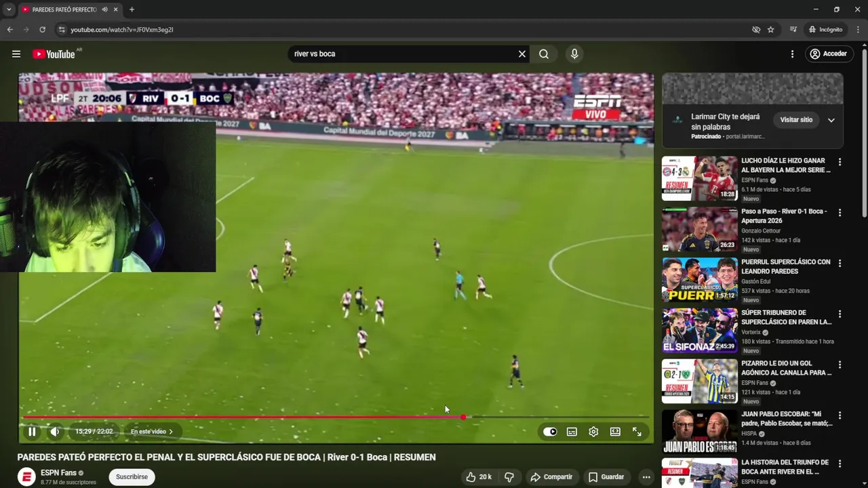This screenshot has width=868, height=488.
Task: Expand the Larimar City ad chevron
Action: tap(831, 120)
